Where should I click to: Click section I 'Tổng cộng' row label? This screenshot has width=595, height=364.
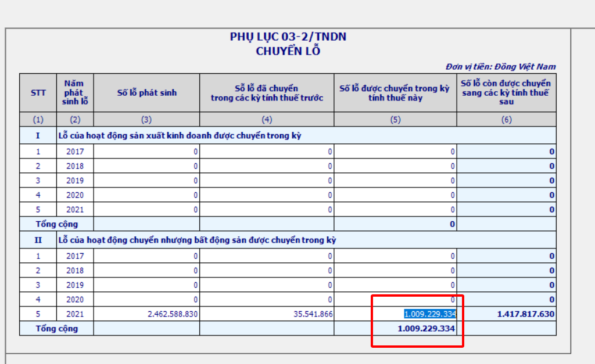point(56,224)
